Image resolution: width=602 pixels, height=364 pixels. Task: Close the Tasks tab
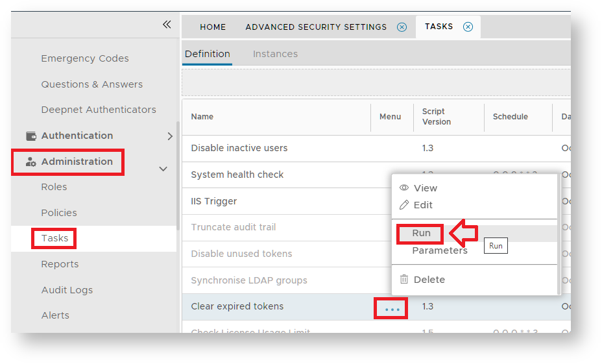[x=468, y=27]
